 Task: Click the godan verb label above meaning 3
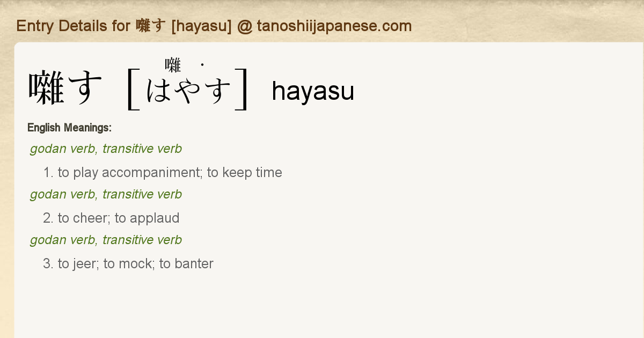(106, 240)
